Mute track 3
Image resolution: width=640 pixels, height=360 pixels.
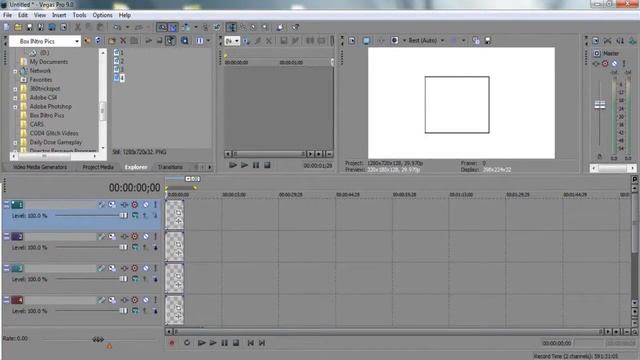pos(146,268)
